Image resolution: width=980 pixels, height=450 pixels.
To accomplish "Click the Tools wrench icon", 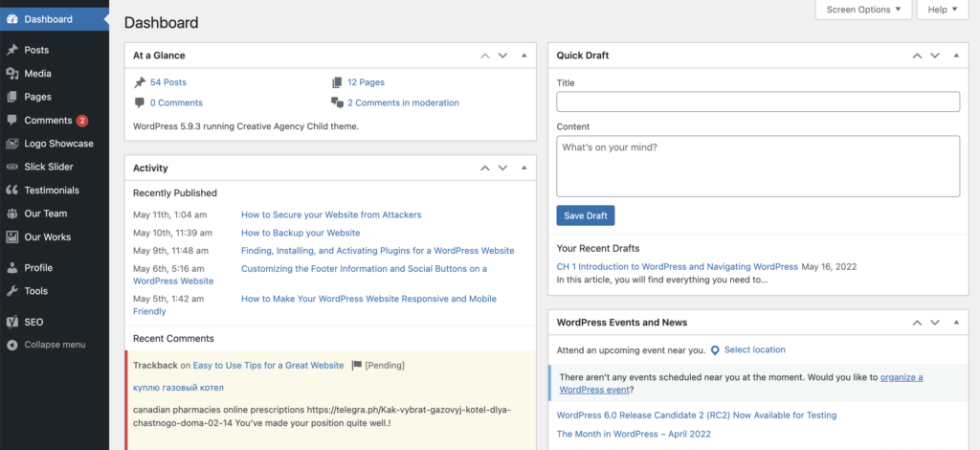I will (x=11, y=291).
